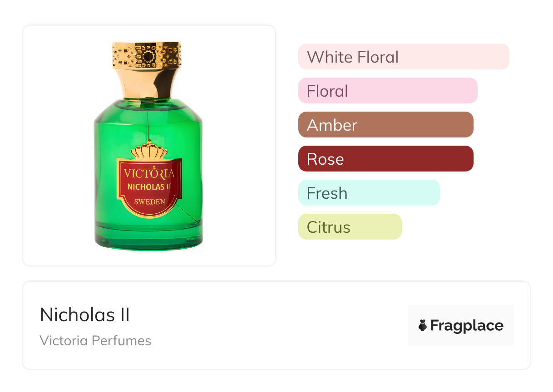Click the Fragplace perfume bottle logo icon
Viewport: 553px width, 392px height.
pos(423,325)
